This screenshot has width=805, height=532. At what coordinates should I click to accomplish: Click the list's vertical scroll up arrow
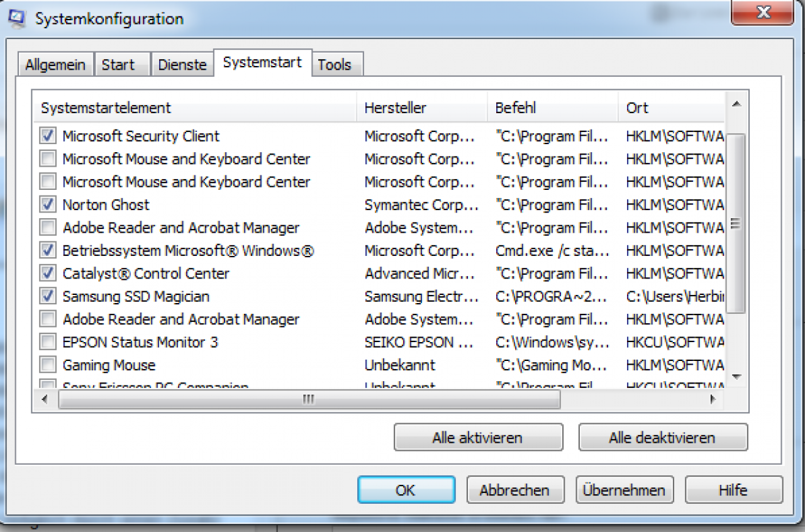pyautogui.click(x=736, y=104)
